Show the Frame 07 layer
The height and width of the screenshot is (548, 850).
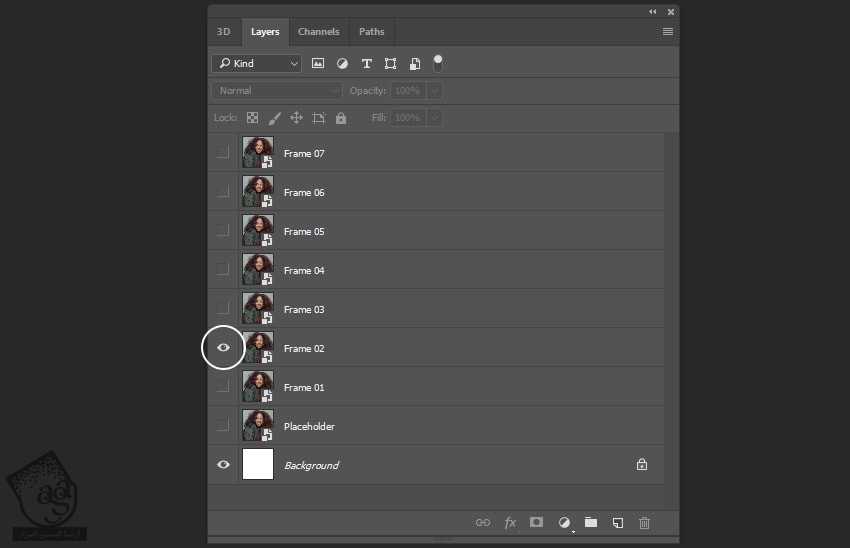coord(223,153)
